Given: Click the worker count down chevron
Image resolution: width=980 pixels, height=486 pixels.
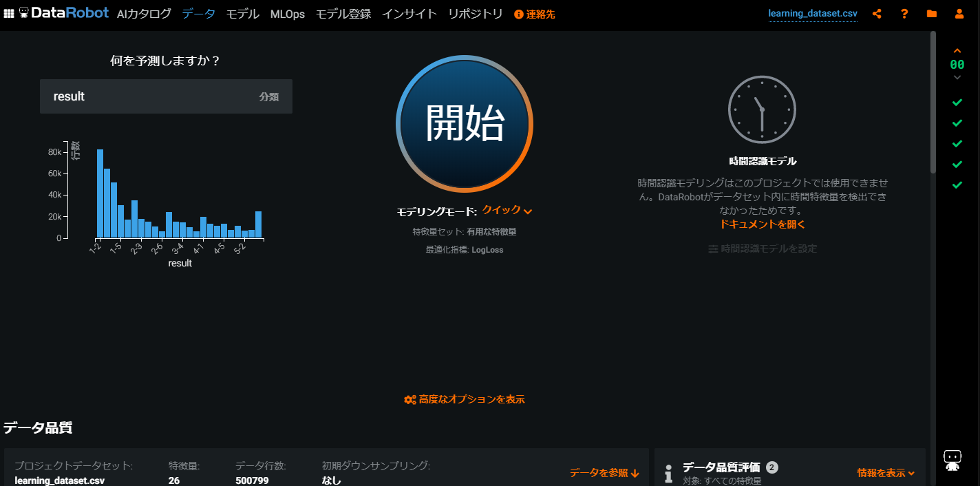Looking at the screenshot, I should pyautogui.click(x=957, y=77).
